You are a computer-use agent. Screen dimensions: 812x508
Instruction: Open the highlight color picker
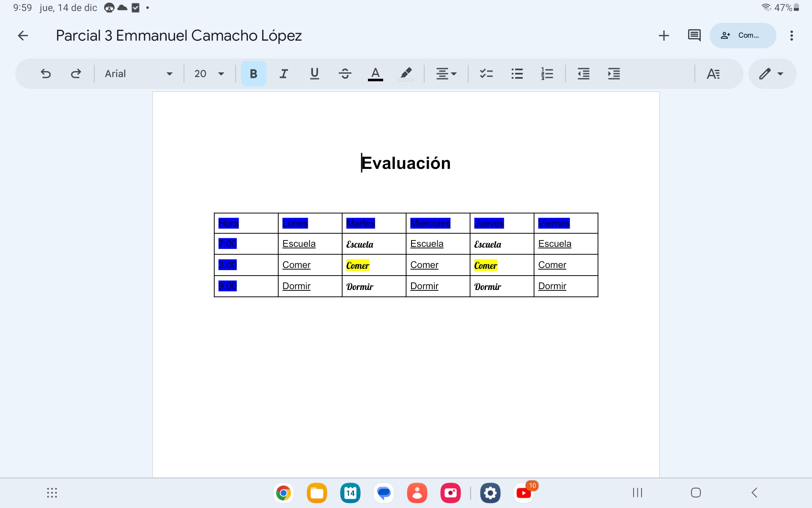(406, 74)
